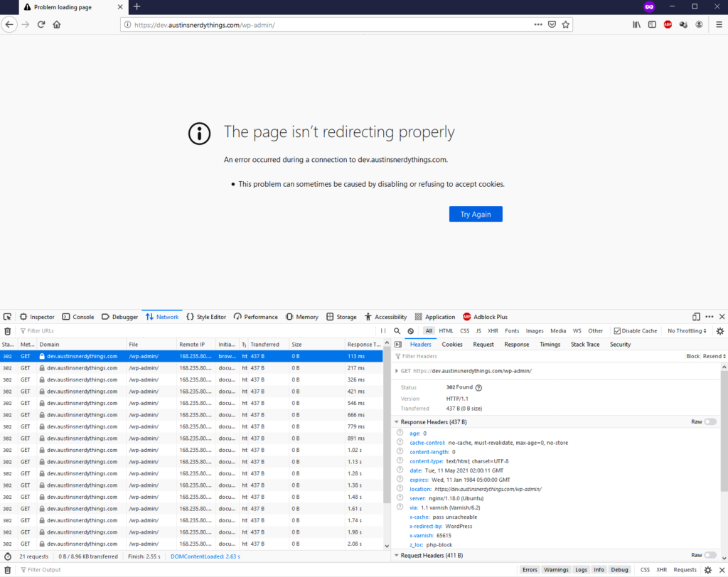
Task: Pause network recording in the Network panel
Action: pos(383,331)
